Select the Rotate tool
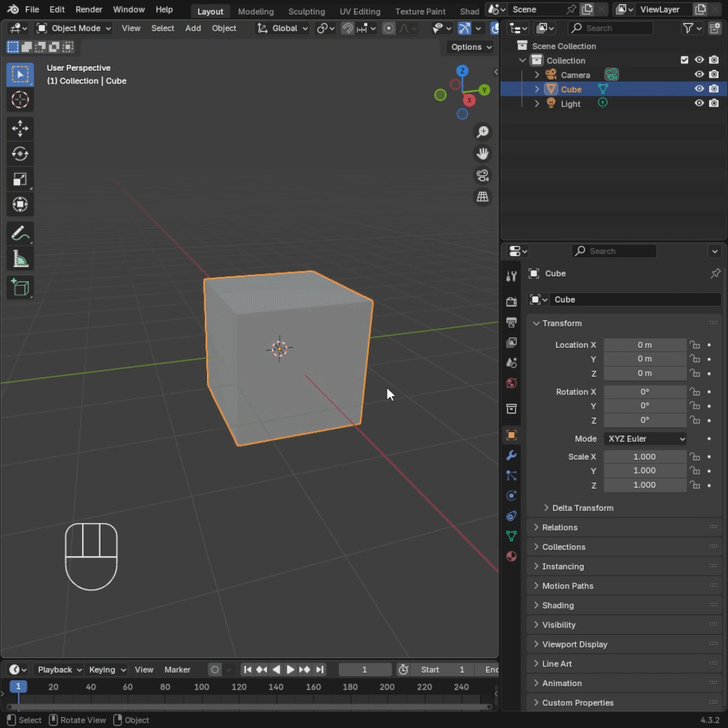Viewport: 728px width, 728px height. 20,154
